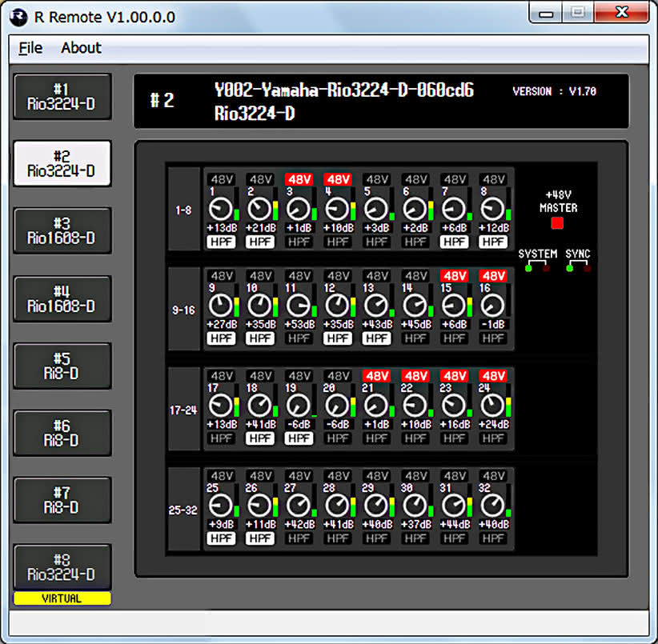Viewport: 658px width, 644px height.
Task: Click channel 27 gain knob
Action: [298, 506]
